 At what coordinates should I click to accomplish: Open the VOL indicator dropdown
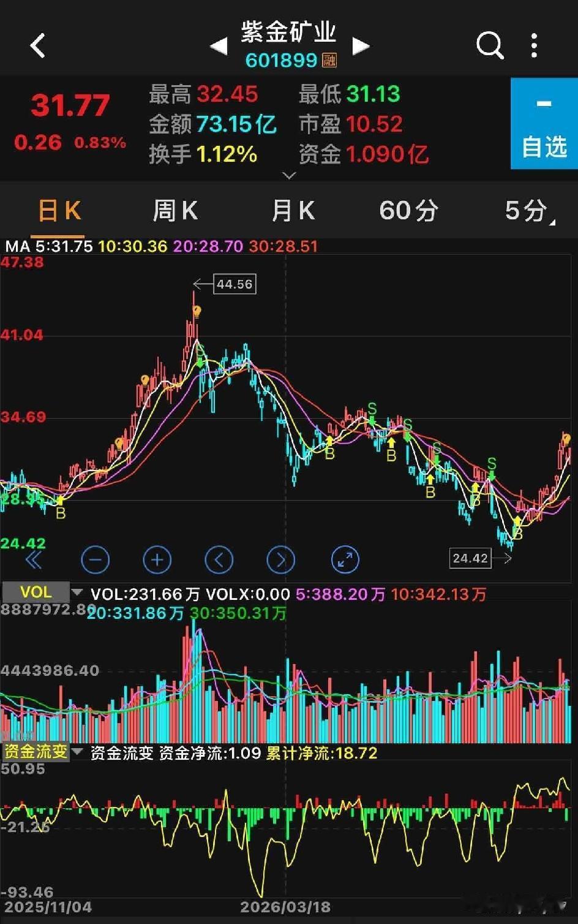[x=43, y=593]
